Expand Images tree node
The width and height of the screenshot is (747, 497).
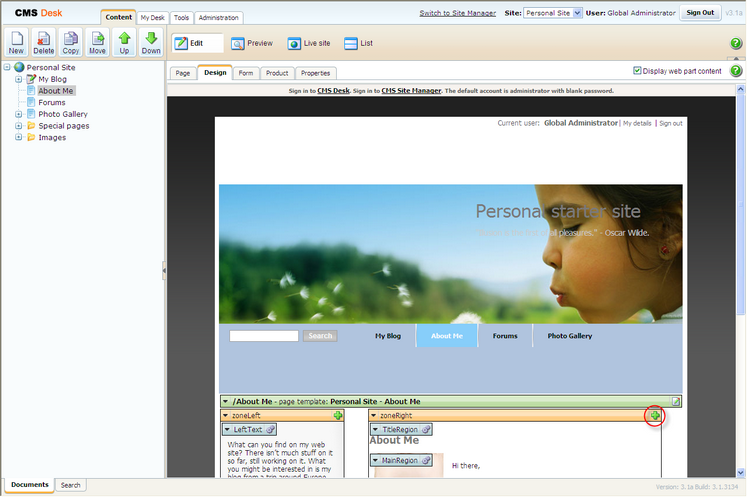pos(19,137)
